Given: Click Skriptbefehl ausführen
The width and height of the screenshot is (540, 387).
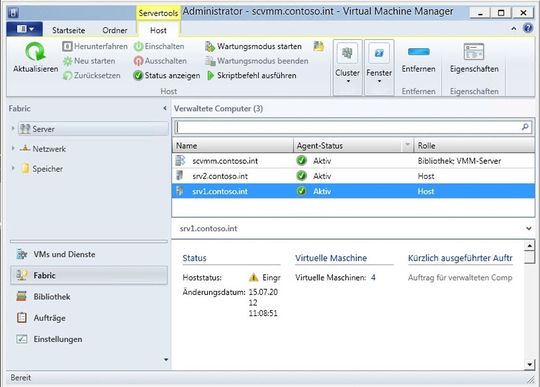Looking at the screenshot, I should [x=252, y=75].
